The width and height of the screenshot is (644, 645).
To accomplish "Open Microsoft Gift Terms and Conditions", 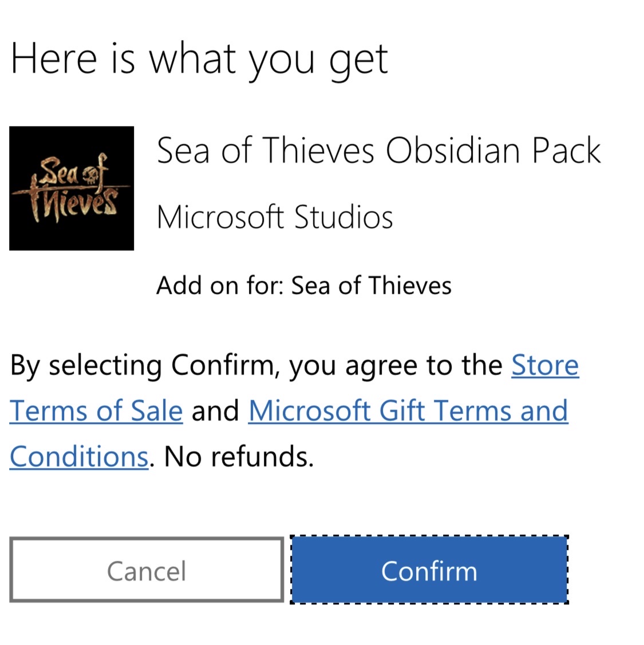I will pos(408,411).
